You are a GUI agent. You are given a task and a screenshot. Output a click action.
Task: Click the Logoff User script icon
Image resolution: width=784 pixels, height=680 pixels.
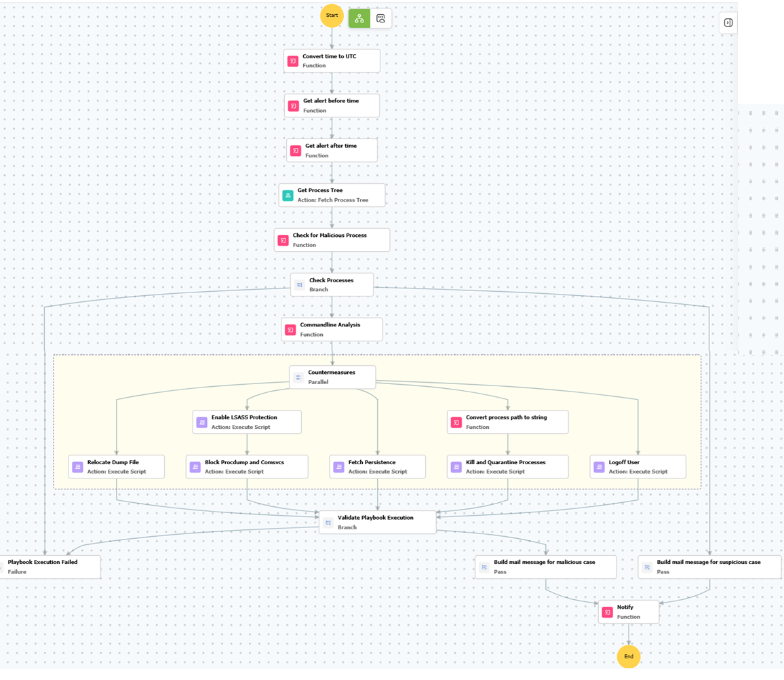click(599, 467)
